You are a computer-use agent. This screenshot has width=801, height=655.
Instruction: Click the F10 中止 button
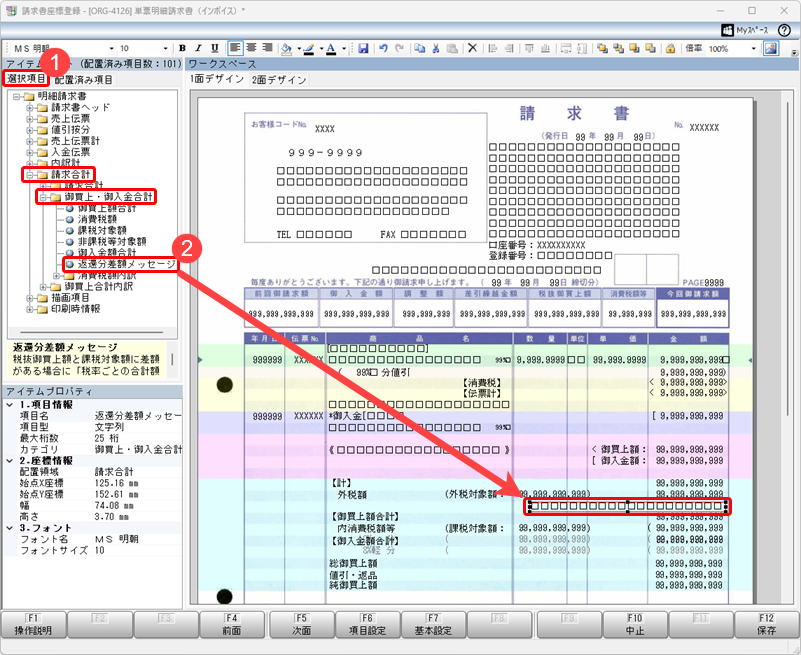click(635, 624)
